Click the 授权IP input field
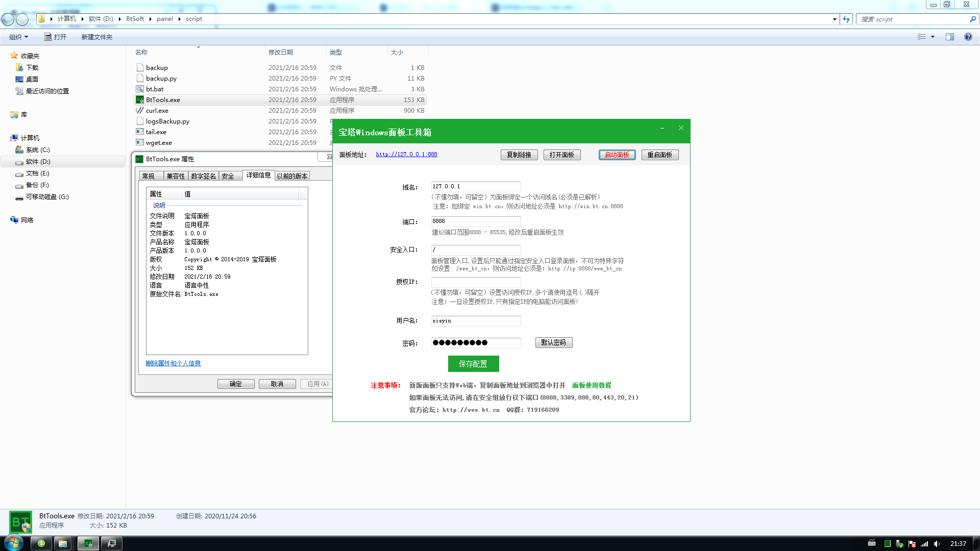The height and width of the screenshot is (551, 980). [x=476, y=282]
